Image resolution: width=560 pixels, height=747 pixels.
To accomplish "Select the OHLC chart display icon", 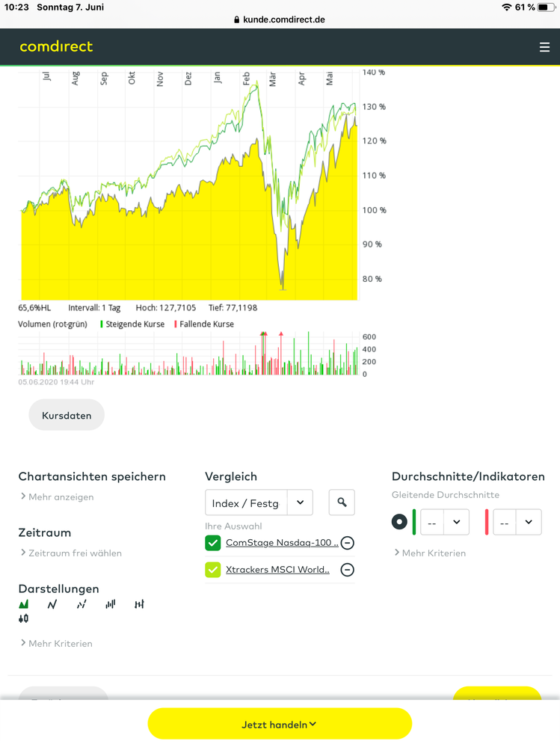I will (x=139, y=604).
